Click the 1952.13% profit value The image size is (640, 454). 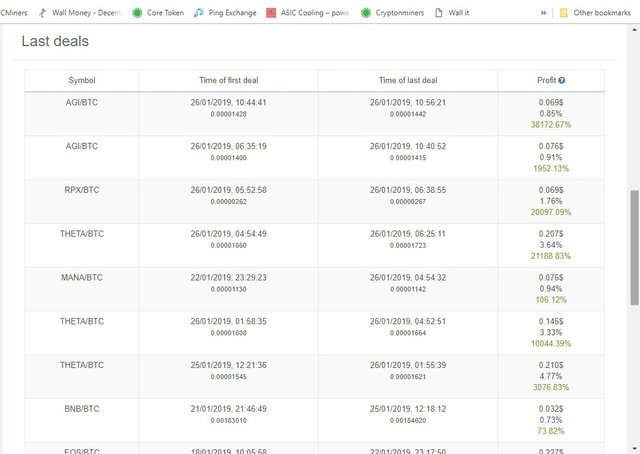[551, 168]
